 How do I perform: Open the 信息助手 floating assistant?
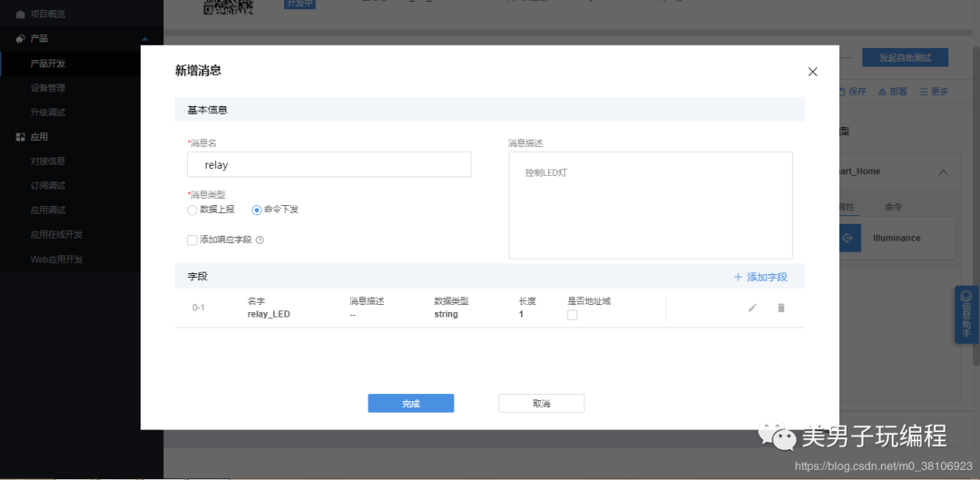click(x=966, y=314)
